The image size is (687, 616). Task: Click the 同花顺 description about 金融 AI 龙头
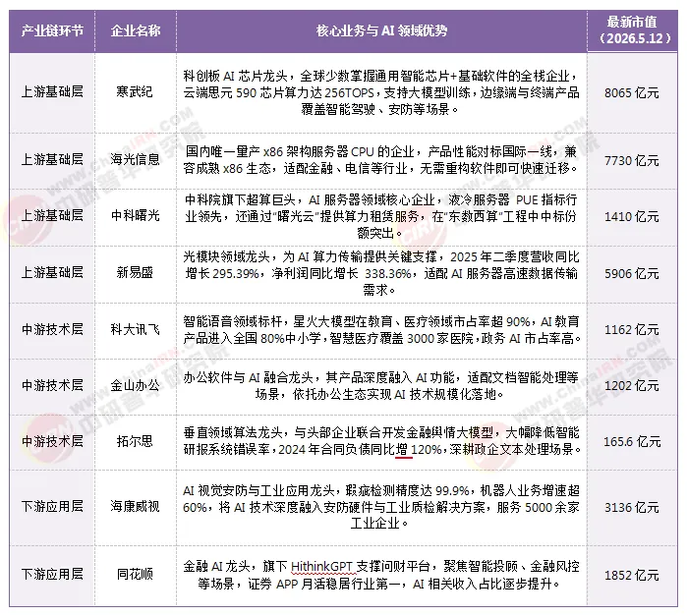pos(381,575)
